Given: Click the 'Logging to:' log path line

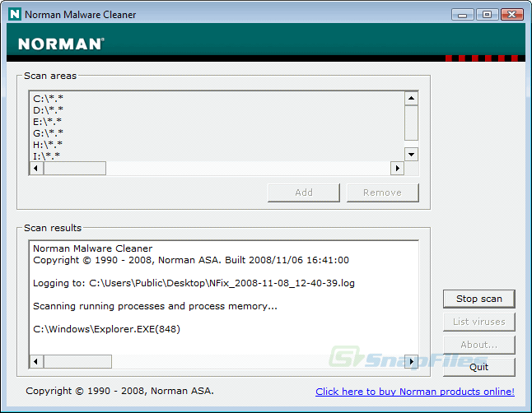Looking at the screenshot, I should pyautogui.click(x=194, y=283).
